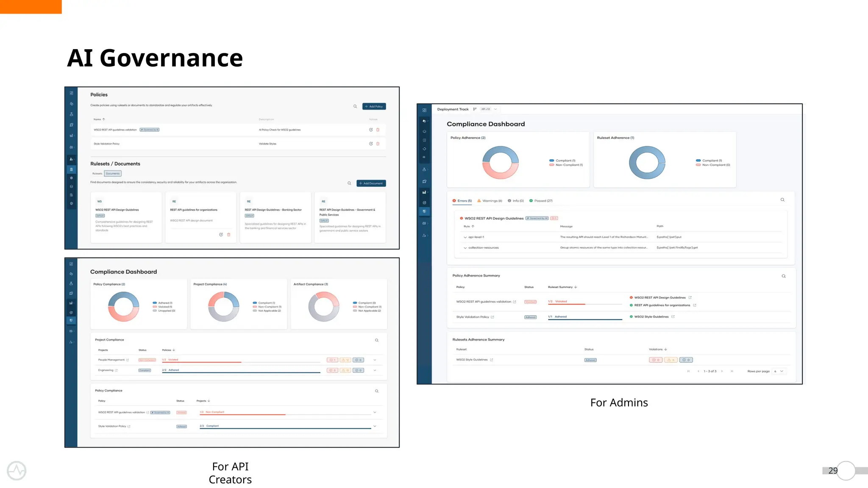Open WSO2 REST API Design Guidelines link in Adherence Summary
The height and width of the screenshot is (488, 868).
[x=690, y=297]
